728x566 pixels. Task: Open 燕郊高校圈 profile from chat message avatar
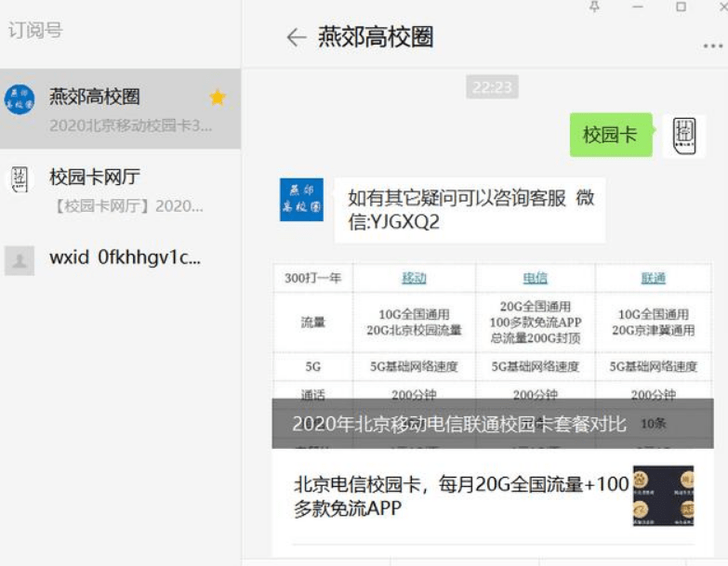click(x=301, y=200)
